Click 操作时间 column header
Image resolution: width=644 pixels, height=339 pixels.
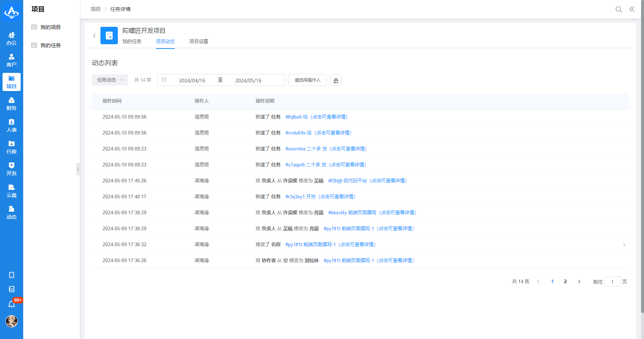[x=112, y=101]
